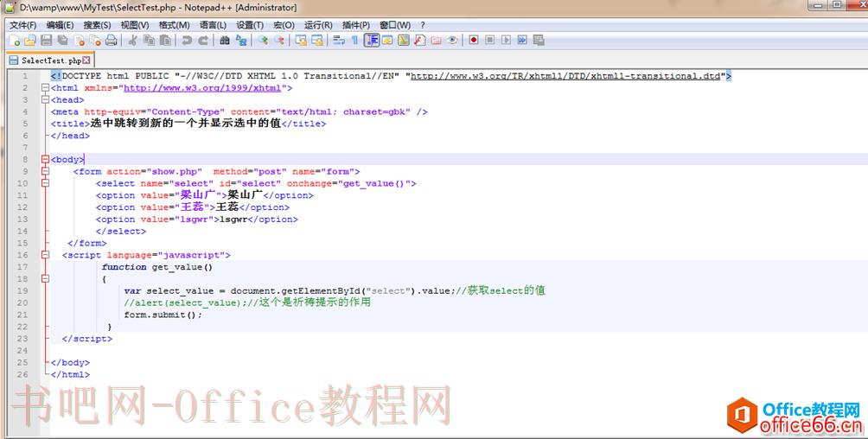Collapse the script block on line 16
The image size is (868, 439).
coord(45,255)
